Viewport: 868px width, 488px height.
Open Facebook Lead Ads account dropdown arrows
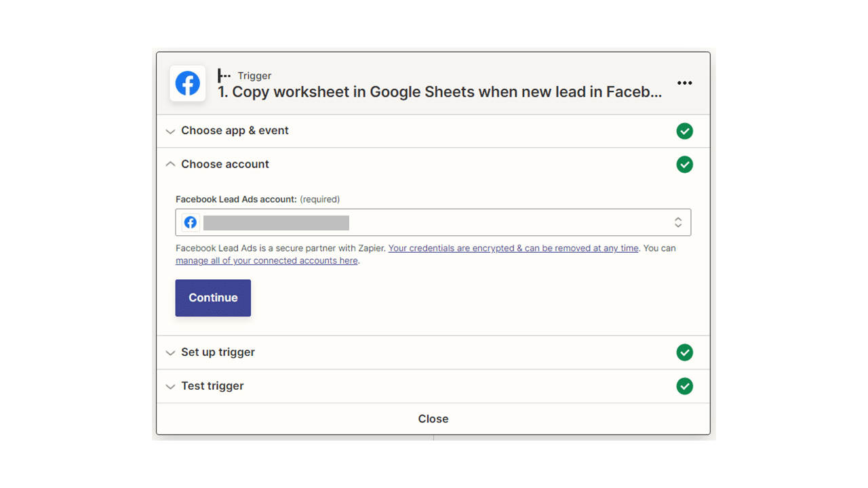678,222
